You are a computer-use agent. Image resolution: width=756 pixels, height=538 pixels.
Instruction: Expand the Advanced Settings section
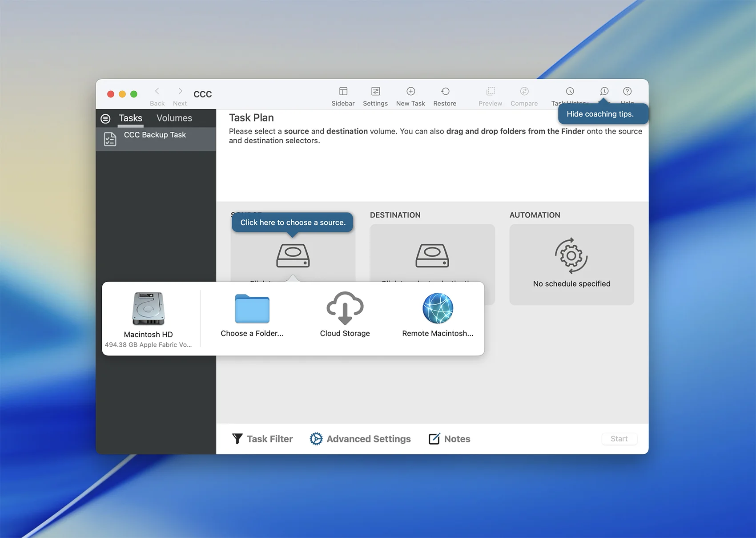[360, 439]
